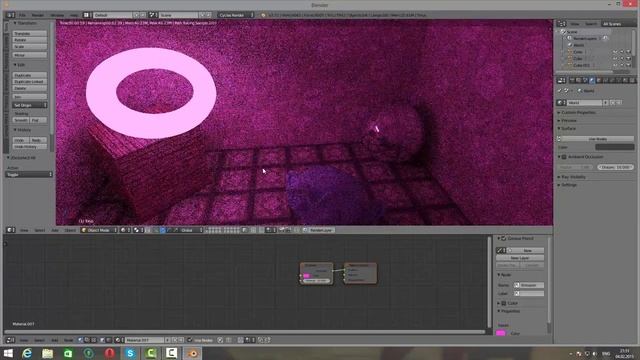
Task: Open the Window menu
Action: [x=57, y=15]
